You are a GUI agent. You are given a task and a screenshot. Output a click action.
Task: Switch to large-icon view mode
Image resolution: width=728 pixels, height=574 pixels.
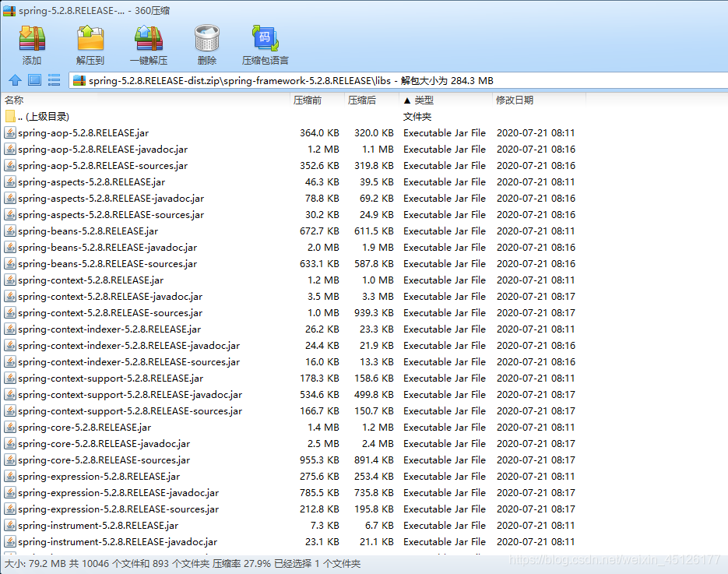point(34,80)
